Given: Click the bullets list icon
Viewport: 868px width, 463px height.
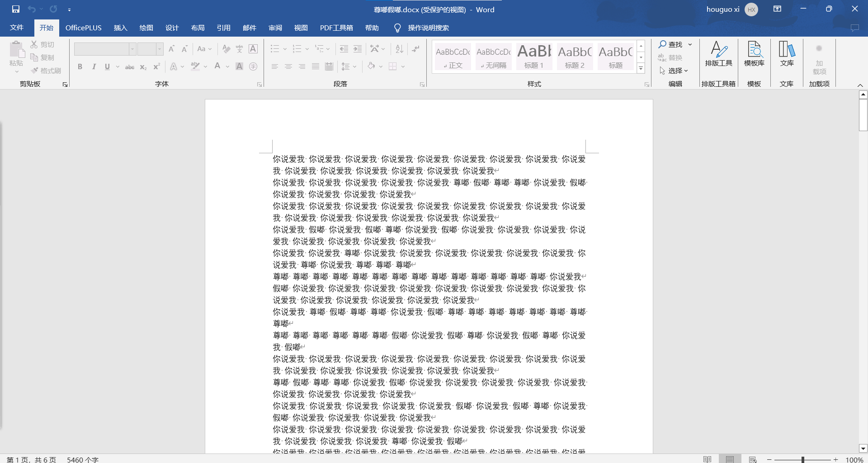Looking at the screenshot, I should pos(274,49).
